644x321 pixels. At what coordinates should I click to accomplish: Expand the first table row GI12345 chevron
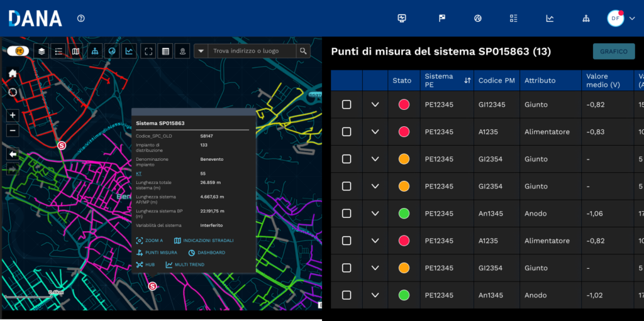coord(375,104)
